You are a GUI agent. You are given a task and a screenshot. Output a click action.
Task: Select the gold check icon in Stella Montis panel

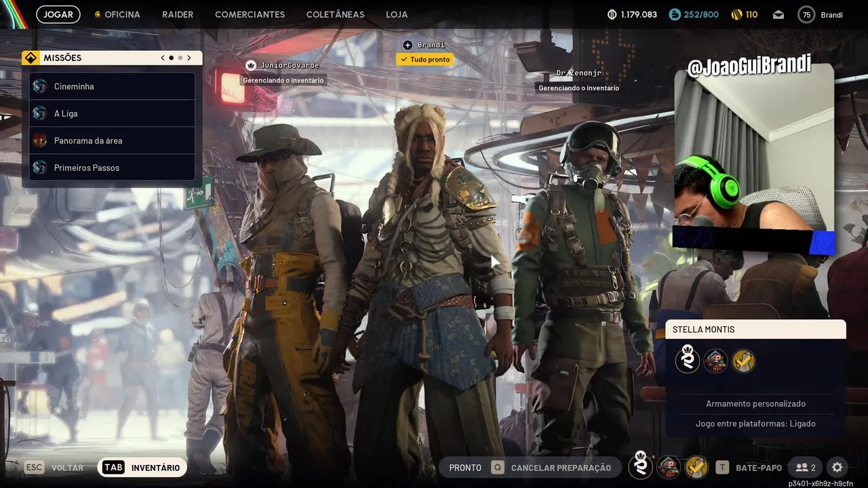coord(743,361)
